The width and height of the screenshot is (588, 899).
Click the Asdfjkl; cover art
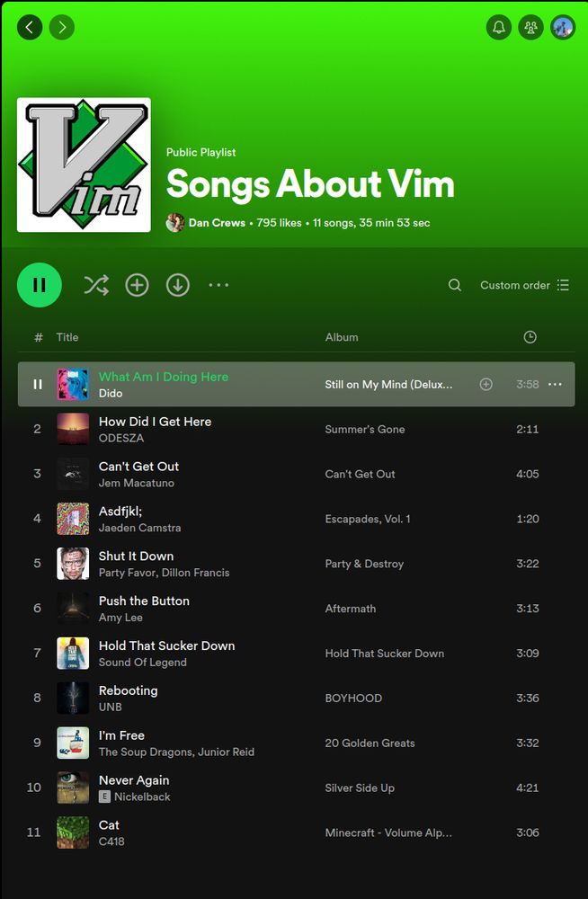tap(73, 519)
